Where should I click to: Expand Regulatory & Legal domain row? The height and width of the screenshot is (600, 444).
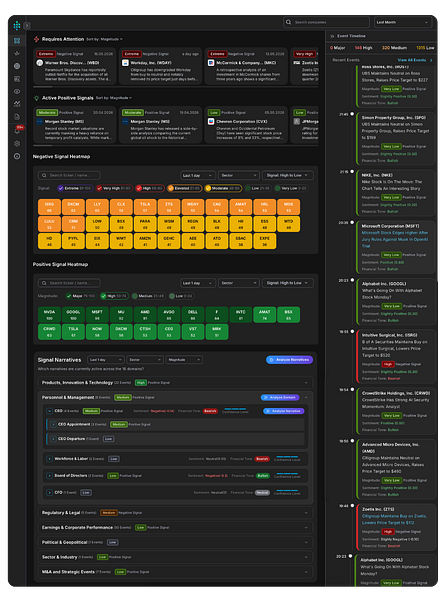(175, 513)
